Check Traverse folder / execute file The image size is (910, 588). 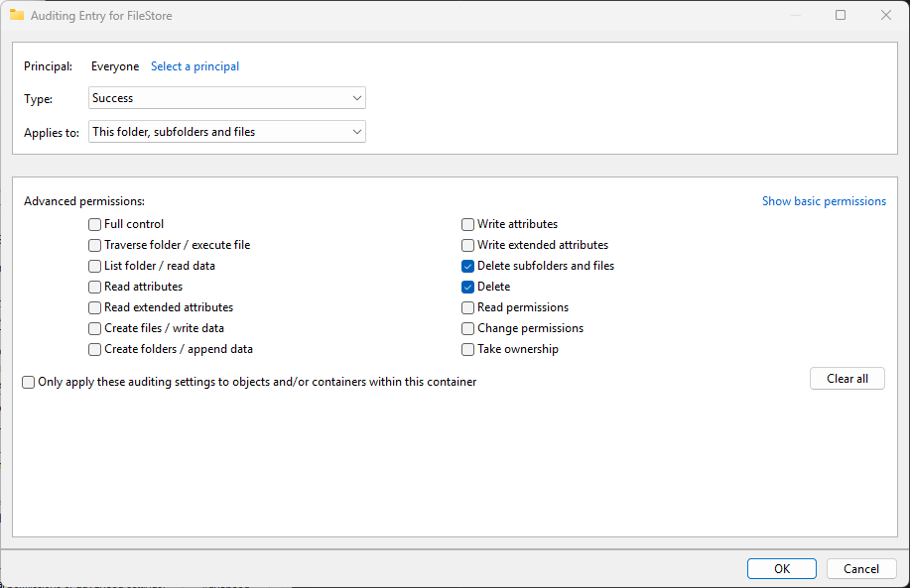click(95, 245)
